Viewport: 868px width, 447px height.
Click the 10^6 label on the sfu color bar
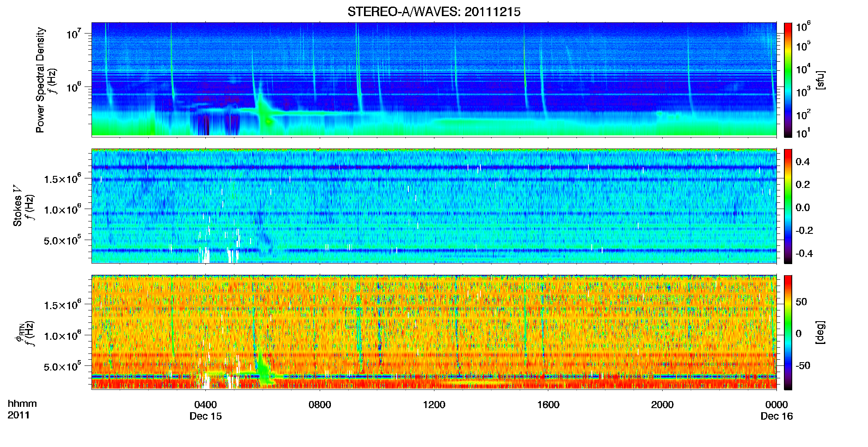pos(803,27)
